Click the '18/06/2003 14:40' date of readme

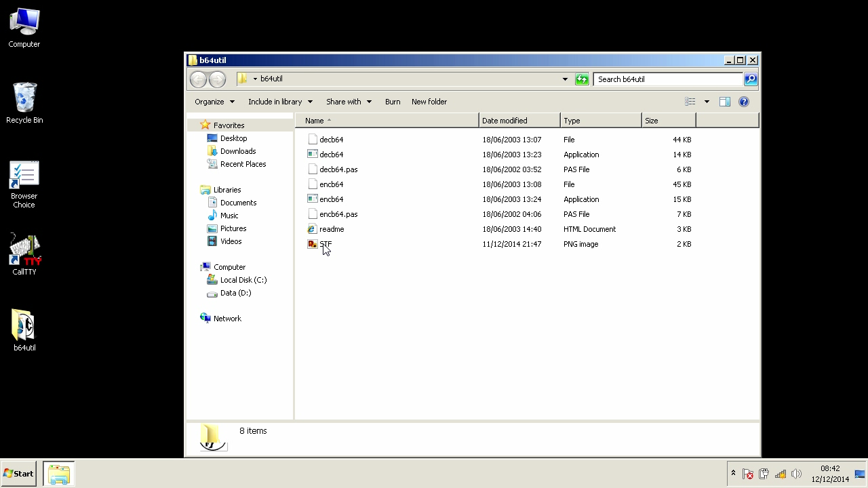click(512, 229)
